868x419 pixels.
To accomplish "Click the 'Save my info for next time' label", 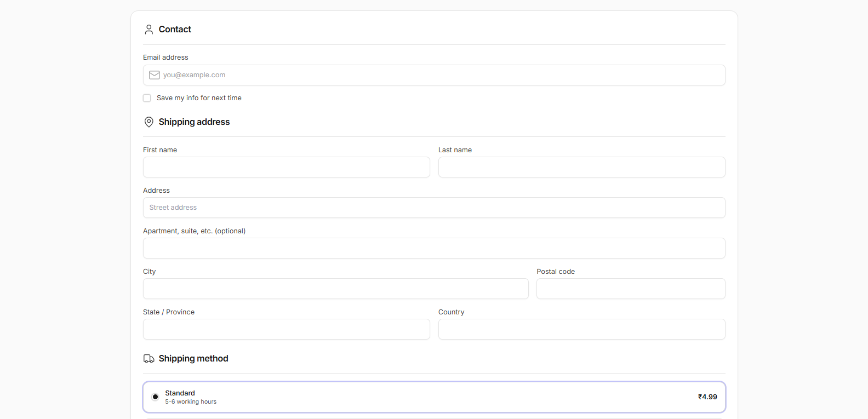I will click(x=199, y=98).
